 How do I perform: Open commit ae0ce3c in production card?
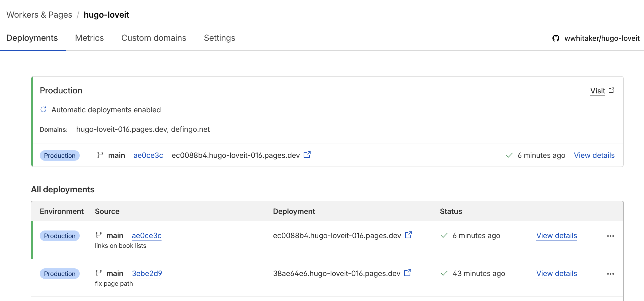(148, 155)
